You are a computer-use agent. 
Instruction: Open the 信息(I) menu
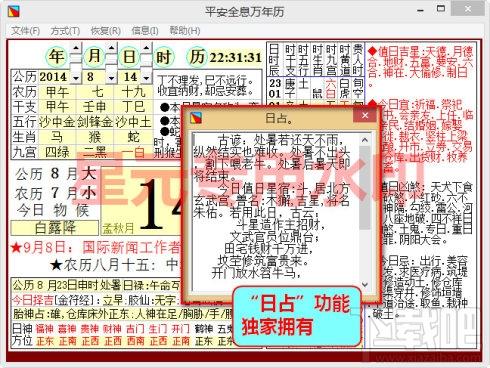click(x=145, y=31)
